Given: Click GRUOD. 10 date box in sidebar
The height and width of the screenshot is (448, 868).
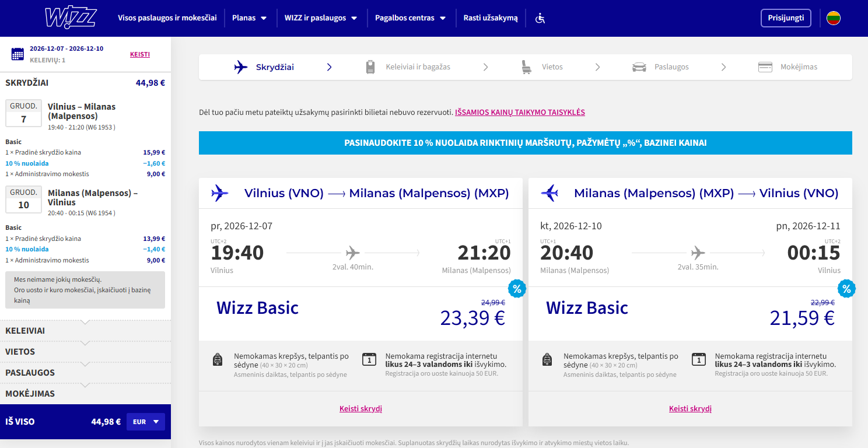Looking at the screenshot, I should [24, 199].
